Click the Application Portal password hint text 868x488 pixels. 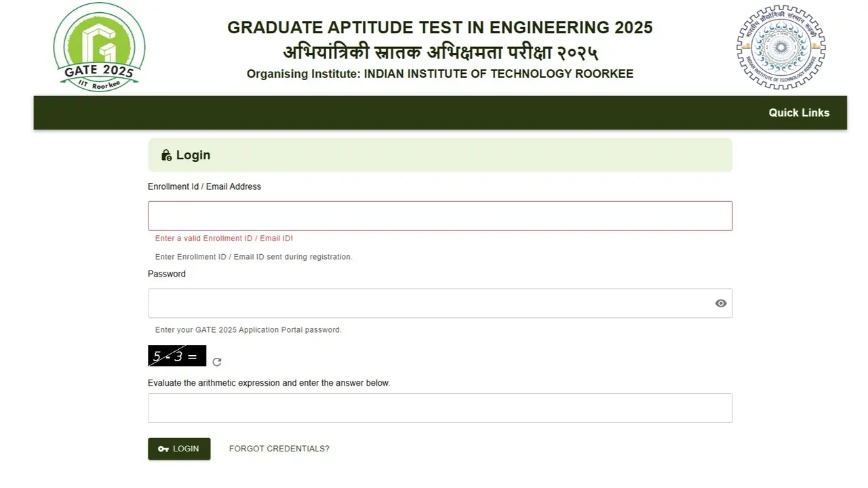pyautogui.click(x=248, y=330)
